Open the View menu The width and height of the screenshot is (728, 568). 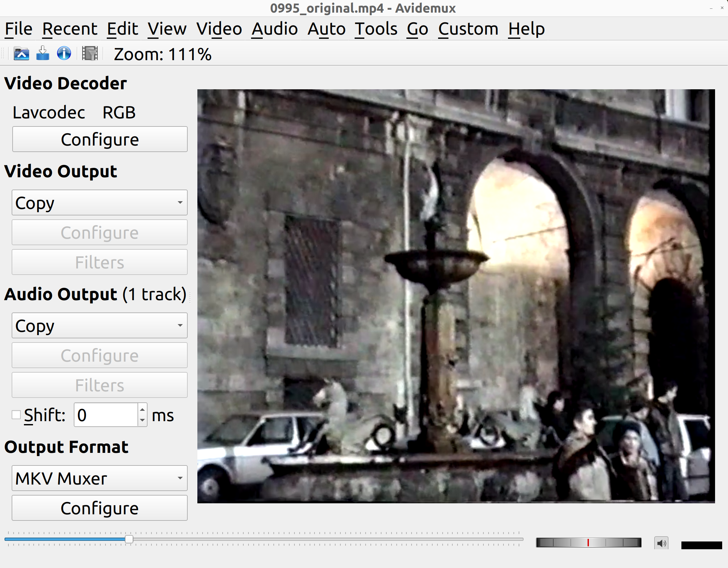click(x=167, y=29)
